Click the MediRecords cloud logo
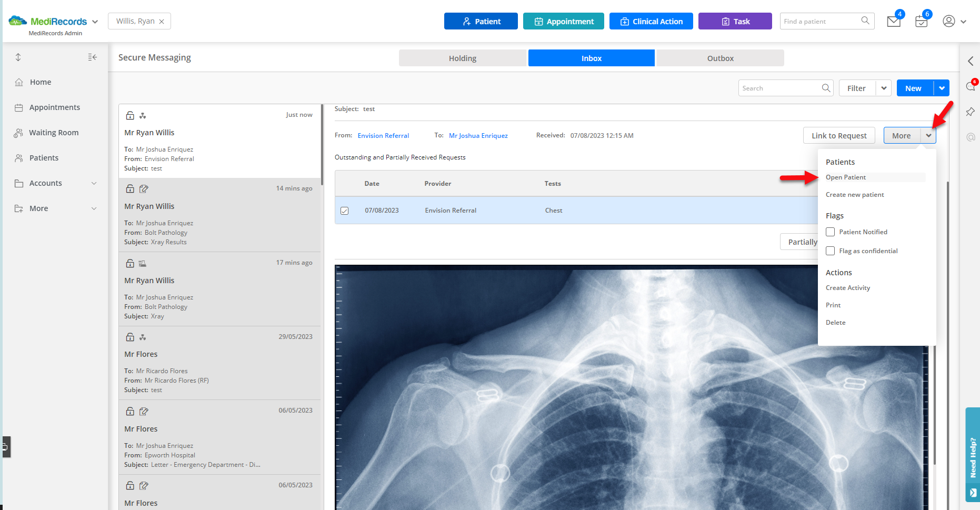 point(17,21)
